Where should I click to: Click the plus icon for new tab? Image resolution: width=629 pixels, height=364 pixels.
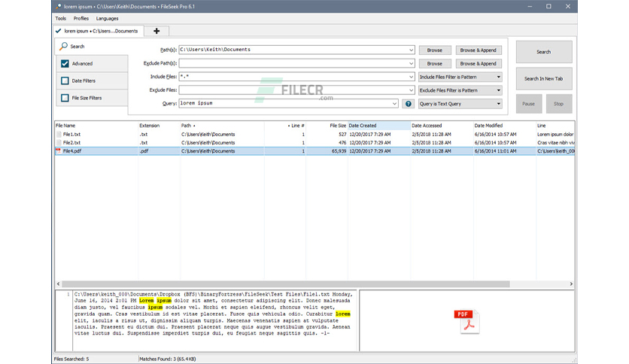(x=156, y=31)
